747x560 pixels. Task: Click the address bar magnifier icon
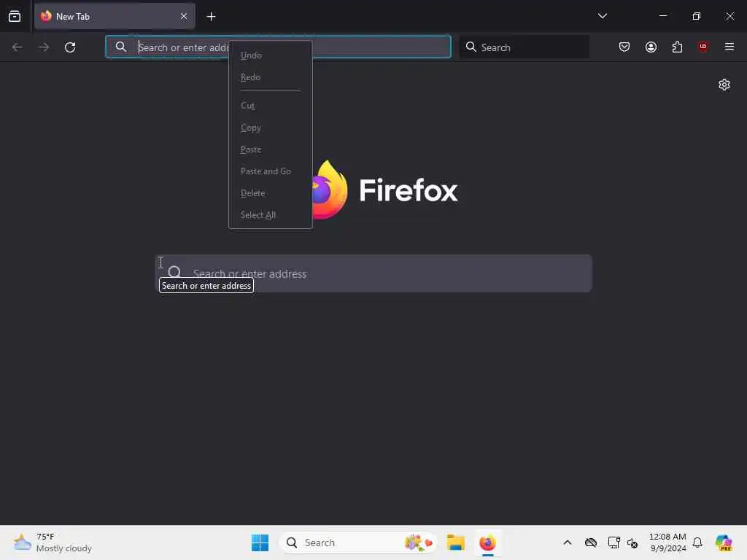121,47
